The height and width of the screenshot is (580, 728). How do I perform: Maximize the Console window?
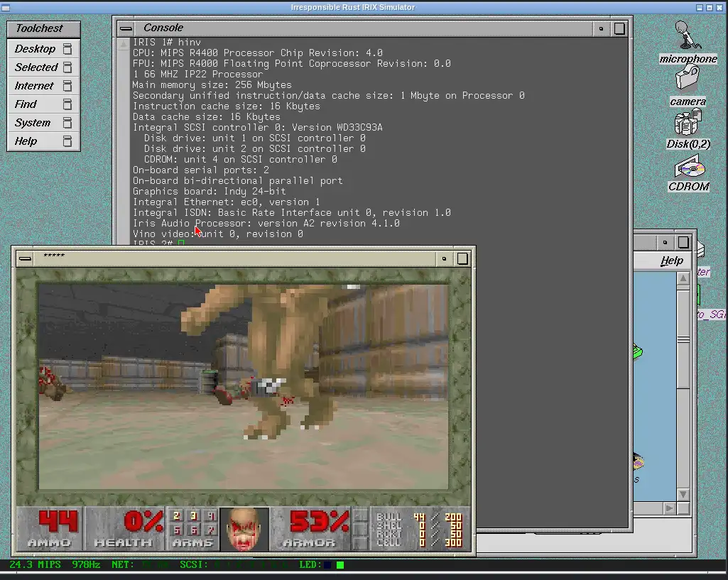(619, 28)
